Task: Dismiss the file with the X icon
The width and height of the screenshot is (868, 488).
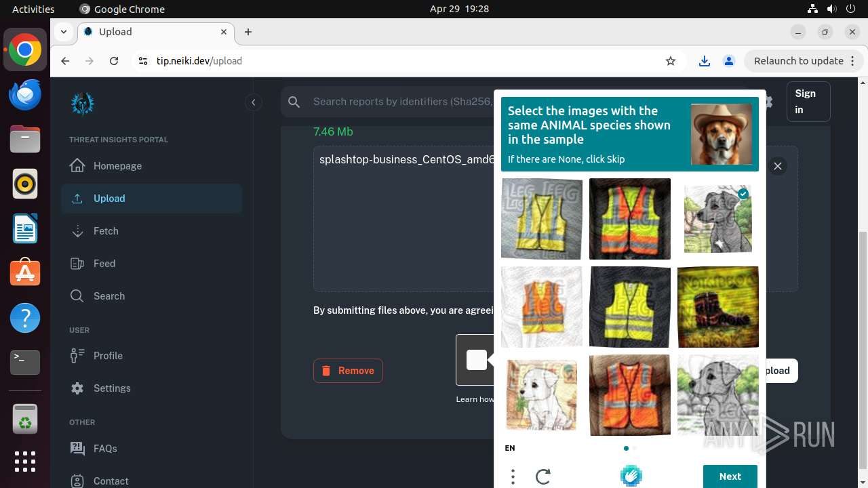Action: pos(778,166)
